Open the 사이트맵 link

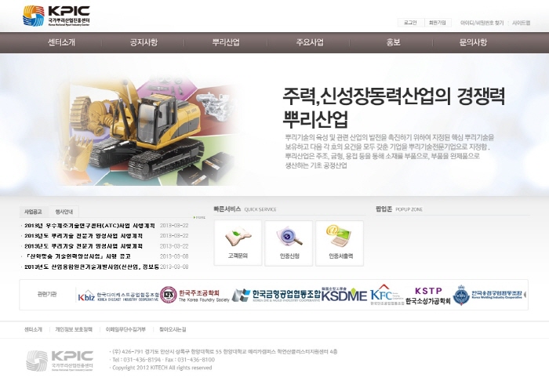[521, 23]
